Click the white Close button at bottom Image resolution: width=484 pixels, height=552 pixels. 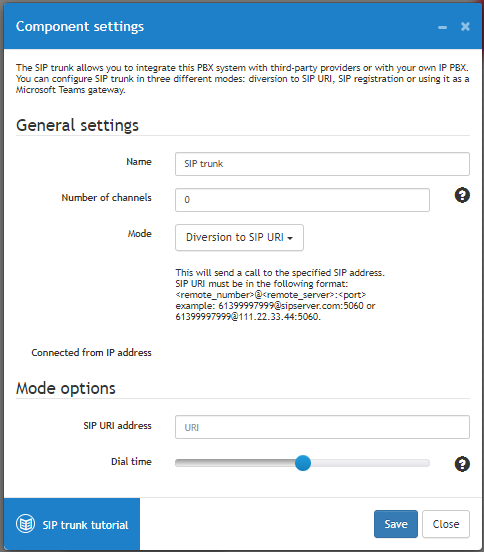point(446,524)
